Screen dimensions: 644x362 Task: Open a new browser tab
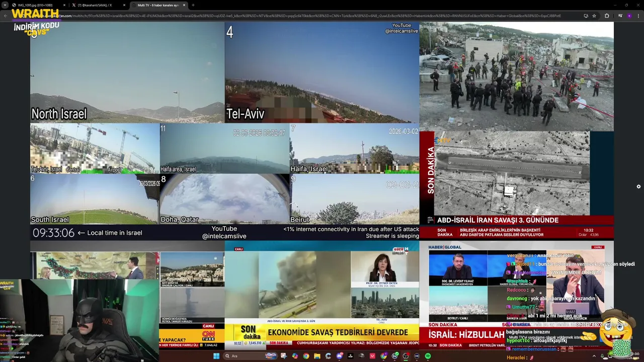[x=193, y=5]
